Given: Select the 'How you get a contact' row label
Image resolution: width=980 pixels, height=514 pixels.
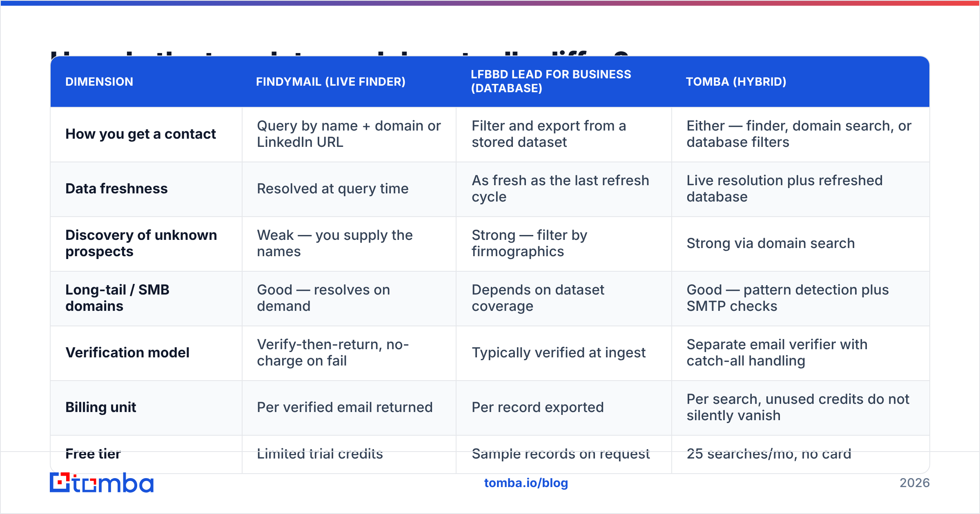Looking at the screenshot, I should click(141, 134).
